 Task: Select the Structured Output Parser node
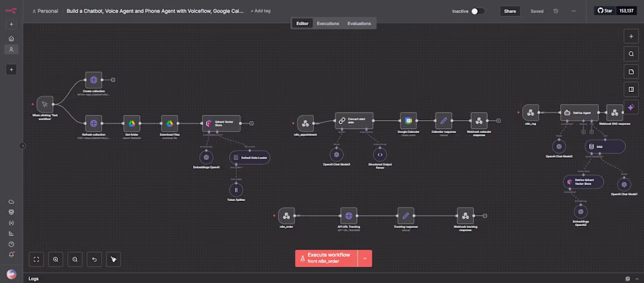coord(380,154)
